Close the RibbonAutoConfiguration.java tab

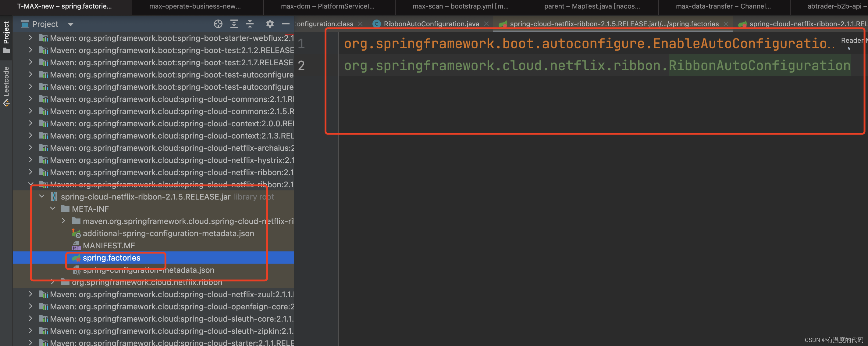pyautogui.click(x=486, y=24)
